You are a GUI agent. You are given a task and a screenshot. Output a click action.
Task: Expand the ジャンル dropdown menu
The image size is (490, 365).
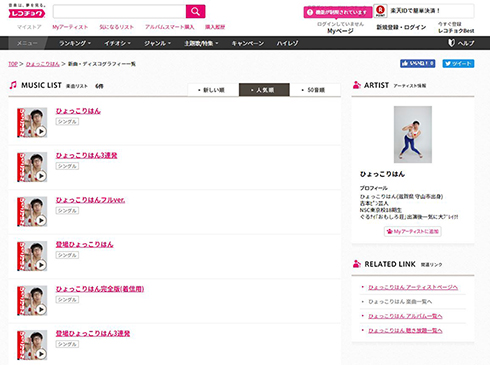click(157, 43)
